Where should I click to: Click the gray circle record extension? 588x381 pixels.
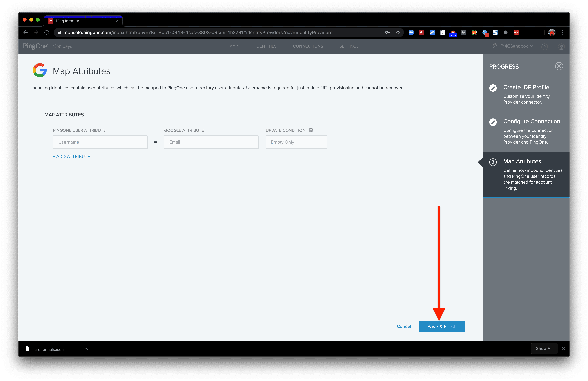505,33
